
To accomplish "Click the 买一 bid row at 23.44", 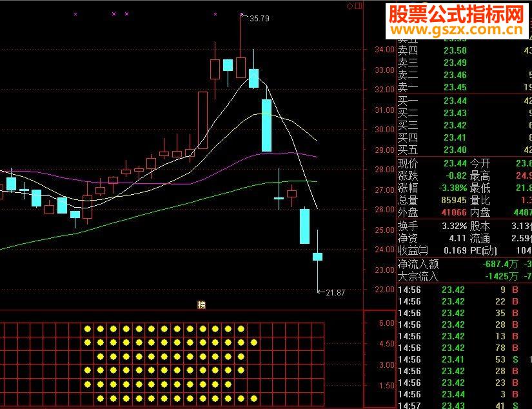I will pos(464,101).
